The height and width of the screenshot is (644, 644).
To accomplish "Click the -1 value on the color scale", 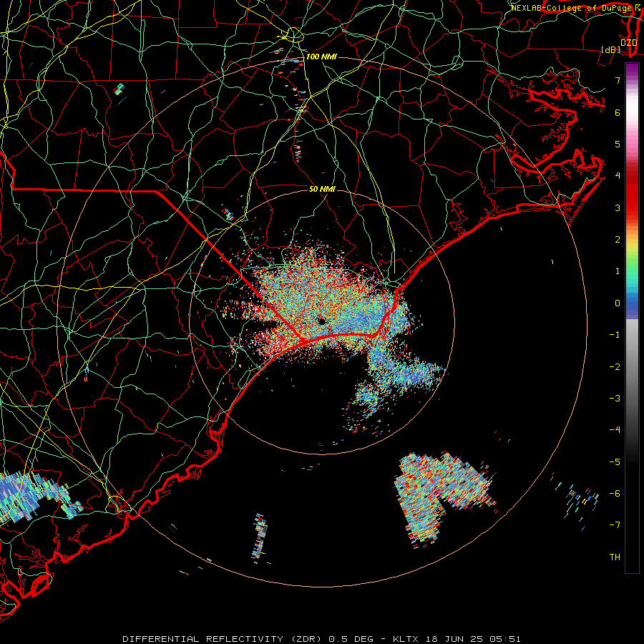I will click(x=615, y=335).
